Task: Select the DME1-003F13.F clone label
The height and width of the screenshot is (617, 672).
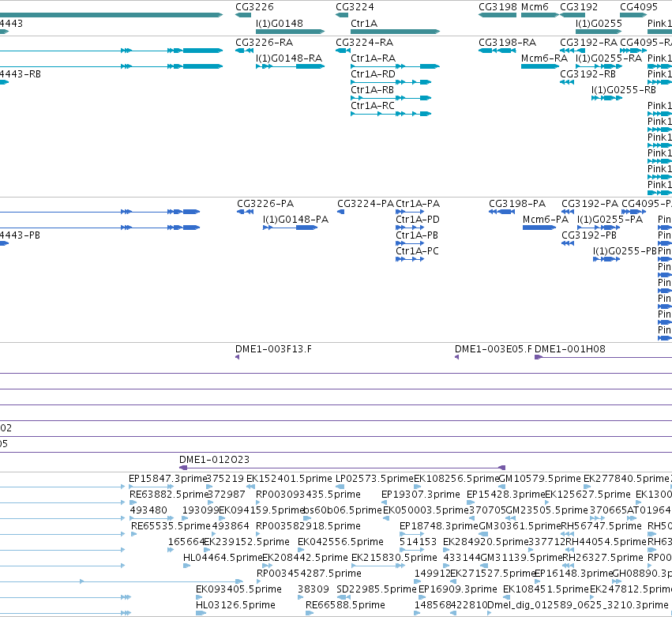Action: (x=273, y=349)
